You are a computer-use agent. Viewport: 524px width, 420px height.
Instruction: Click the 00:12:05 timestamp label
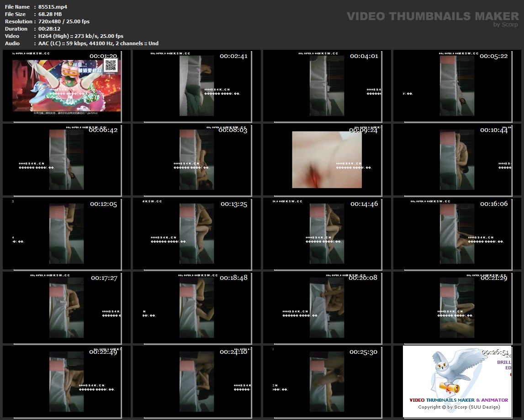click(x=103, y=204)
